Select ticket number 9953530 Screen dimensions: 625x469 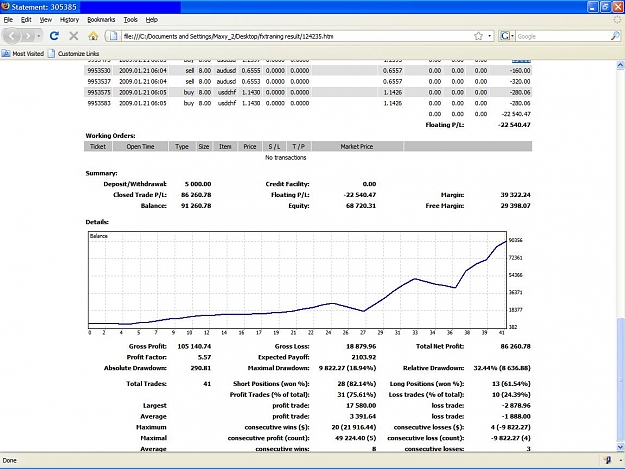(x=99, y=71)
